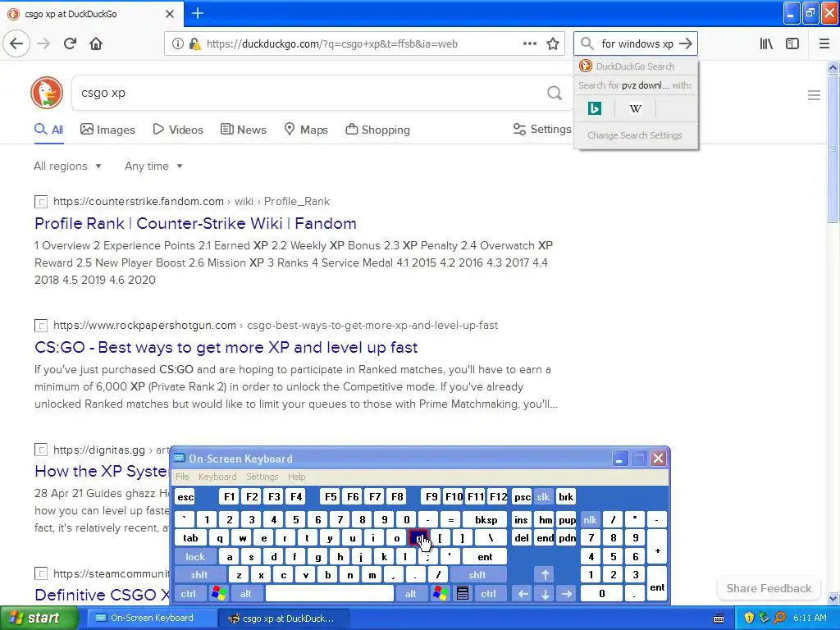Select On-Screen Keyboard taskbar button

tap(150, 619)
